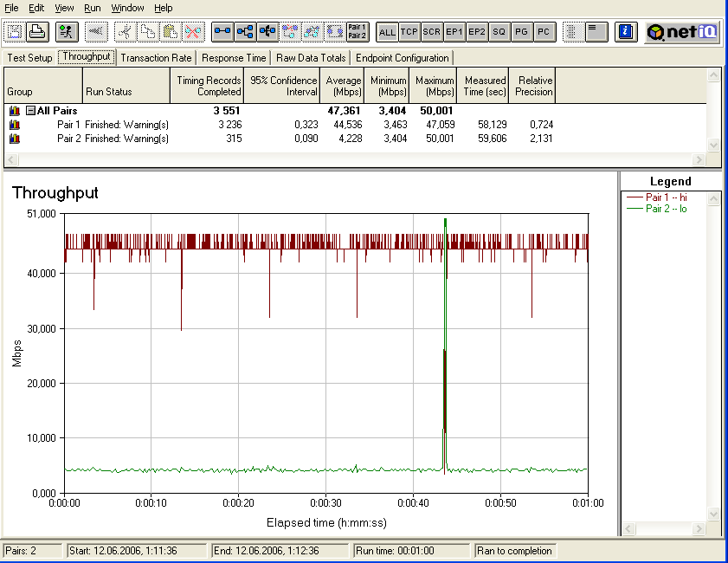This screenshot has height=563, width=728.
Task: Select the Throughput tab
Action: tap(87, 56)
